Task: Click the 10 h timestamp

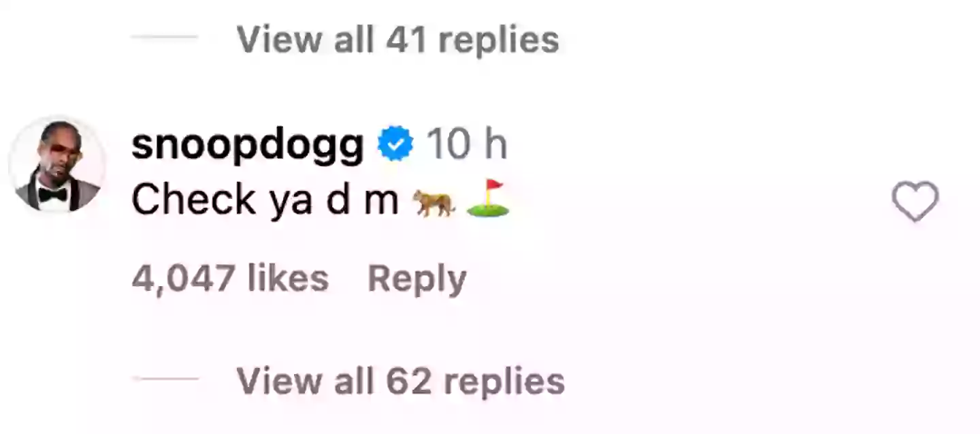Action: tap(467, 143)
